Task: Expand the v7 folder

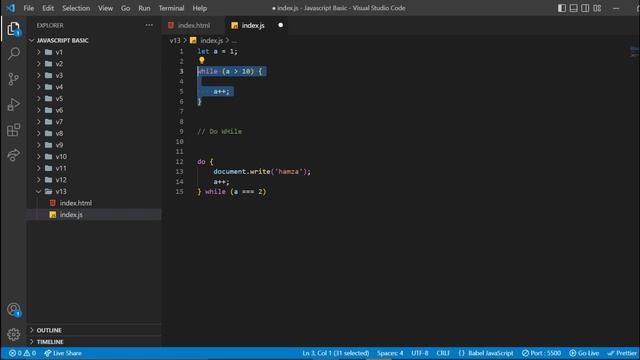Action: [59, 122]
